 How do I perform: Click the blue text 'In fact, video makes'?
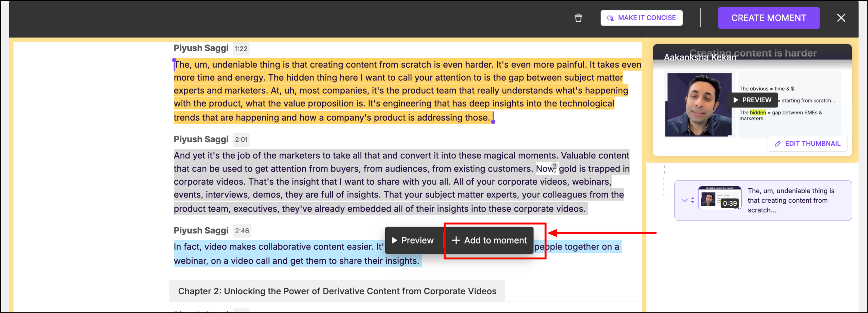pos(215,247)
